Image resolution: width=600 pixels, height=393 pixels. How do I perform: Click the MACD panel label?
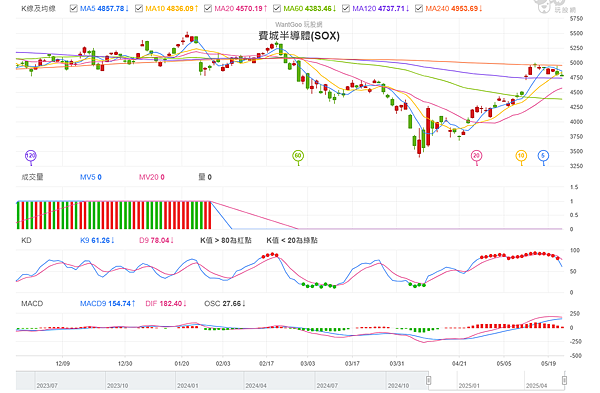(x=32, y=303)
